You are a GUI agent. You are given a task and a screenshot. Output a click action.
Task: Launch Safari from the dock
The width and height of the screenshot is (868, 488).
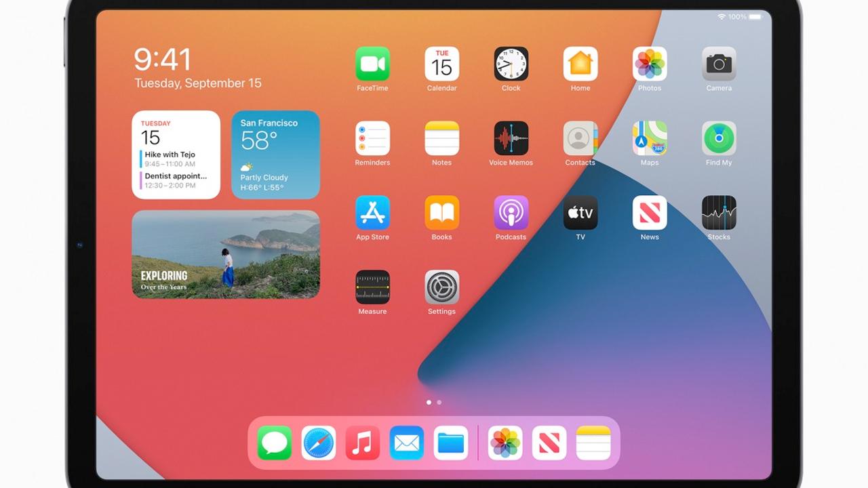tap(319, 443)
